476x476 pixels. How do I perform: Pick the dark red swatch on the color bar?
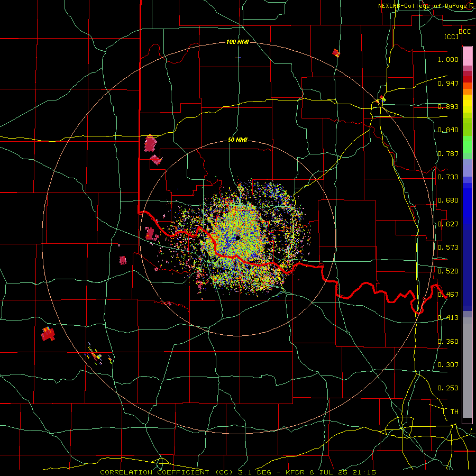(x=467, y=79)
